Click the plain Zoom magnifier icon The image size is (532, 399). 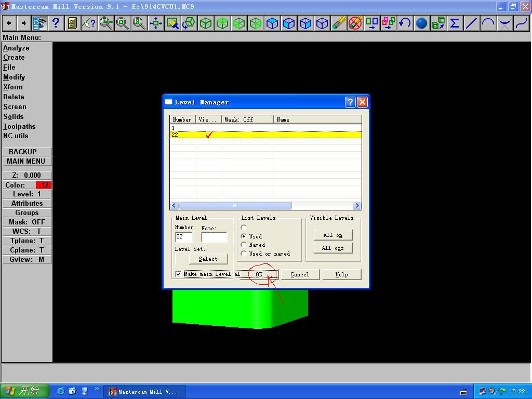pyautogui.click(x=123, y=23)
